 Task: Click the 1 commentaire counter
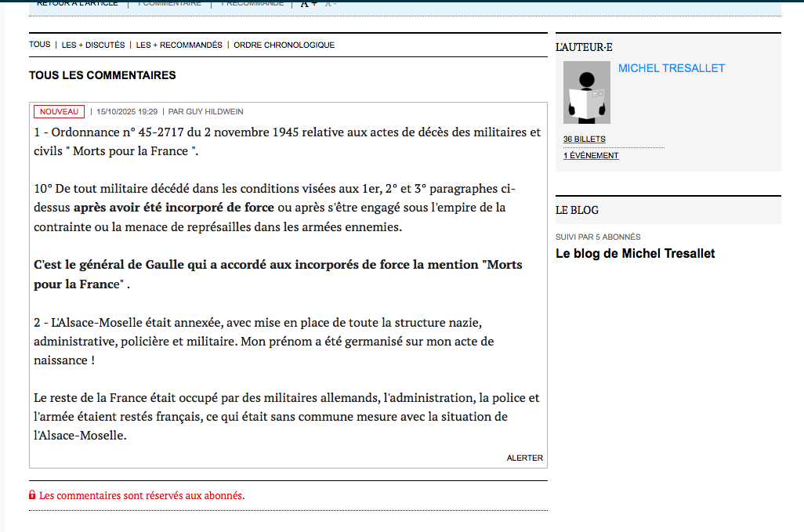coord(169,3)
